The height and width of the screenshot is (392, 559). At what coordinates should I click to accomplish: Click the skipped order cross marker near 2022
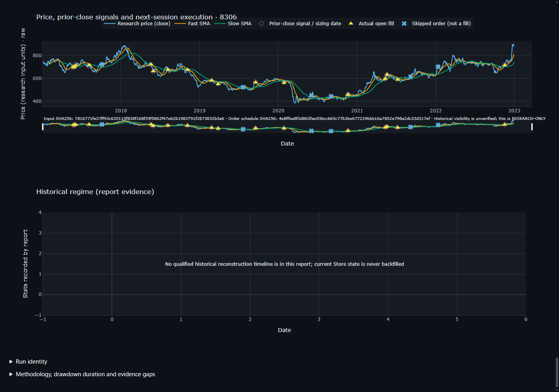(438, 67)
